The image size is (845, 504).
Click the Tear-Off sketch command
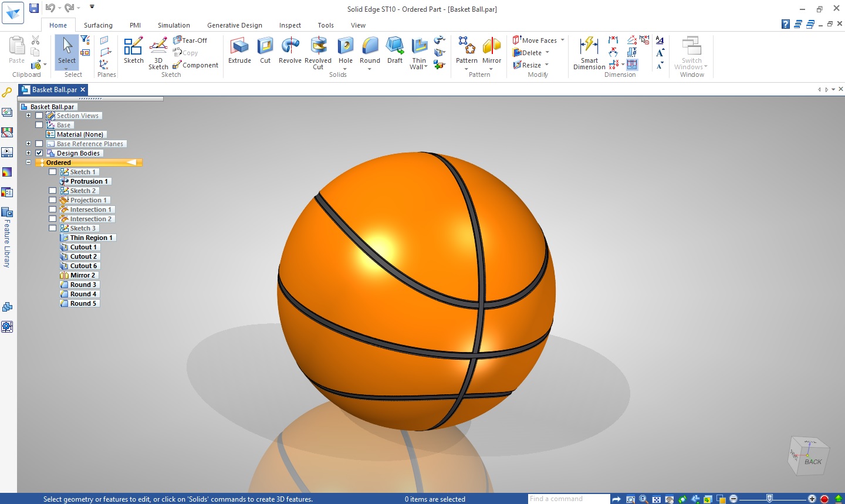[x=191, y=40]
